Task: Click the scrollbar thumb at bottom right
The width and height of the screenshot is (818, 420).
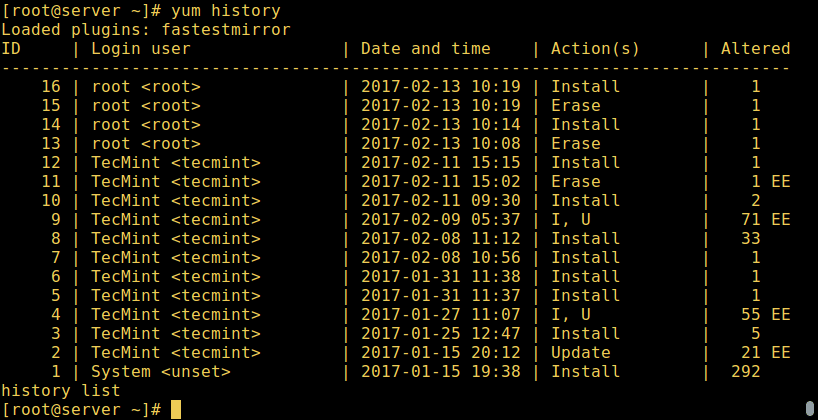Action: (809, 409)
